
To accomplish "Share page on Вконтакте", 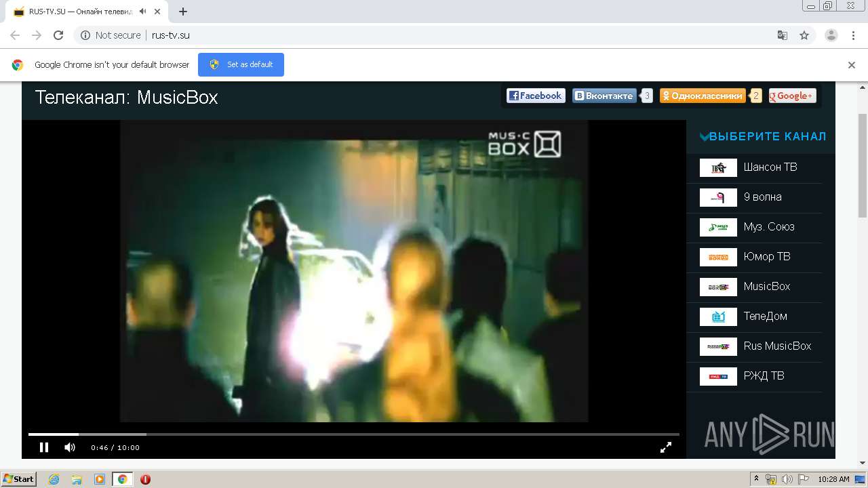I will (604, 96).
